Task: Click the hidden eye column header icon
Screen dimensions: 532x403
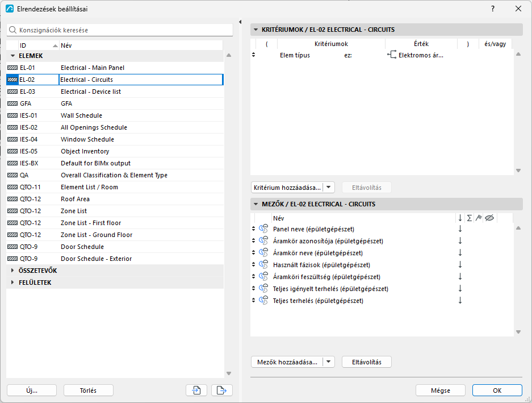Action: point(489,218)
